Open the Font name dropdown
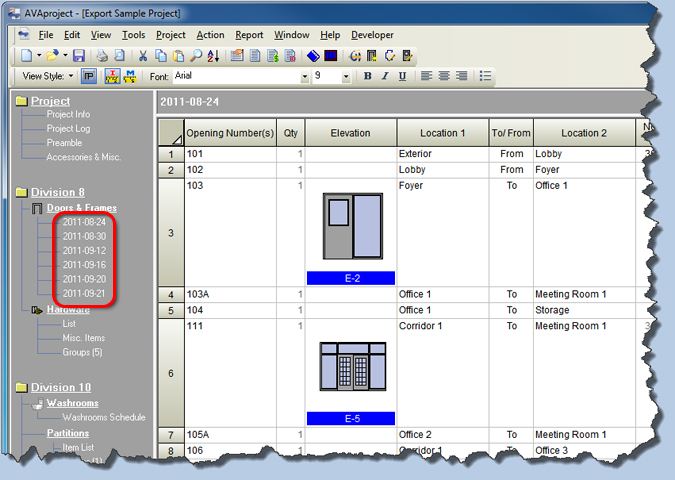The height and width of the screenshot is (480, 675). [305, 76]
